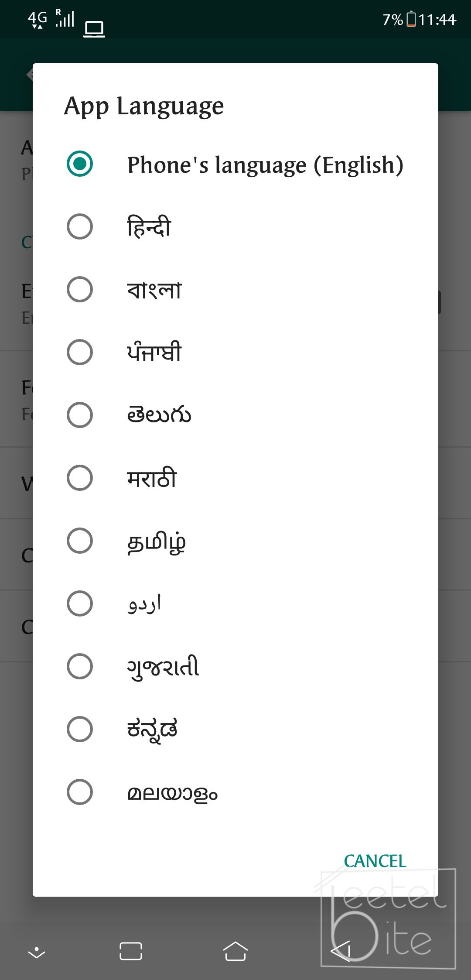Screen dimensions: 471x980
Task: Tap the Android back navigation icon
Action: [x=341, y=951]
